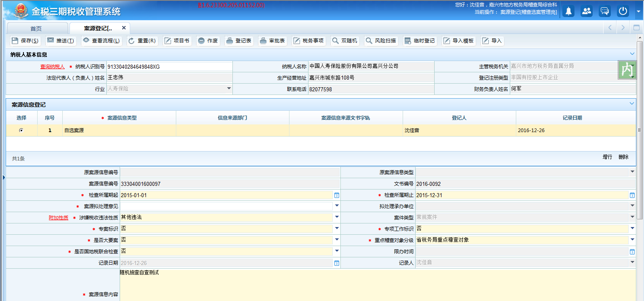Open the header dropdown arrow next to power
Screen dimensions: 644x301
coord(638,11)
